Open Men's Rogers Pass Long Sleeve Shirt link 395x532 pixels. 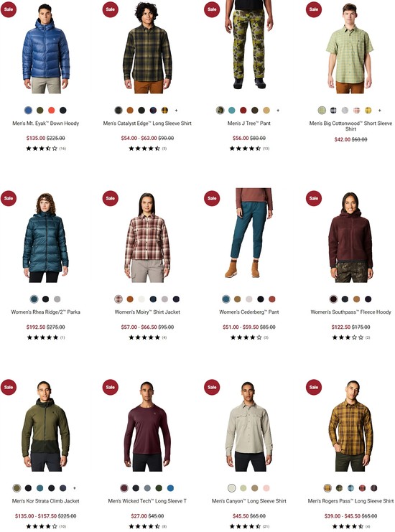tap(351, 501)
